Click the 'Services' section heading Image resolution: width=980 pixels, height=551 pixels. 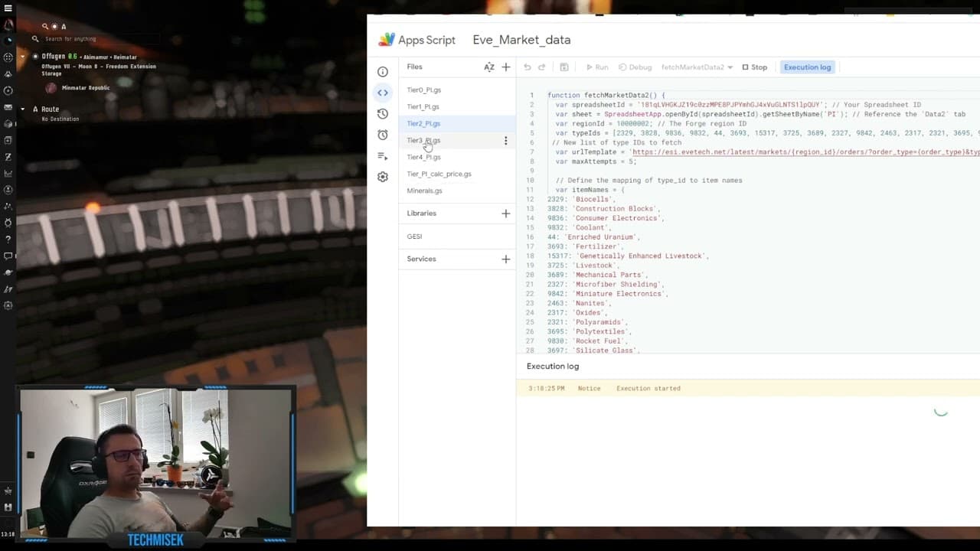421,259
